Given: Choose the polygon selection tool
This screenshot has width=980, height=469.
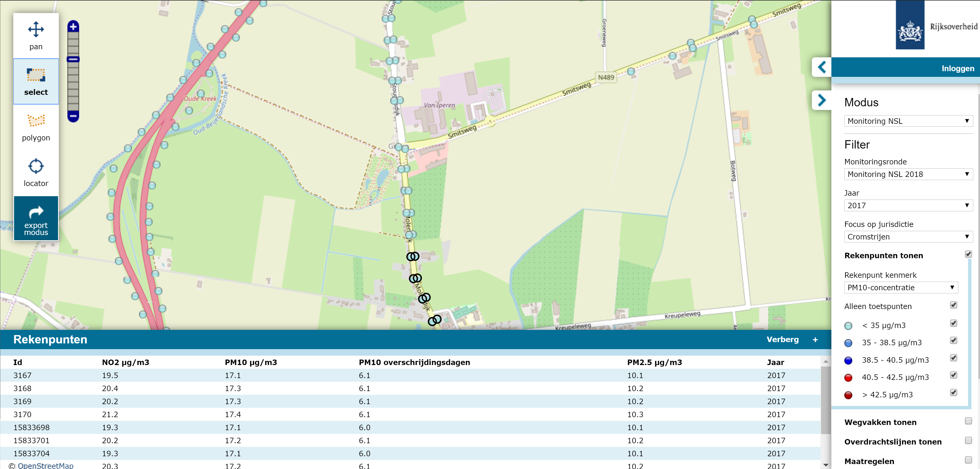Looking at the screenshot, I should (x=36, y=127).
